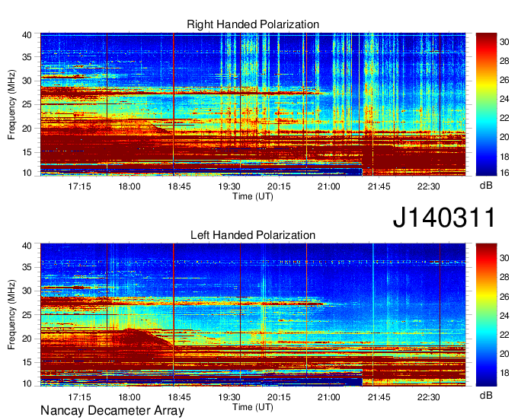Viewport: 518px width, 420px height.
Task: Click the 28 value on the top color bar
Action: pos(504,61)
